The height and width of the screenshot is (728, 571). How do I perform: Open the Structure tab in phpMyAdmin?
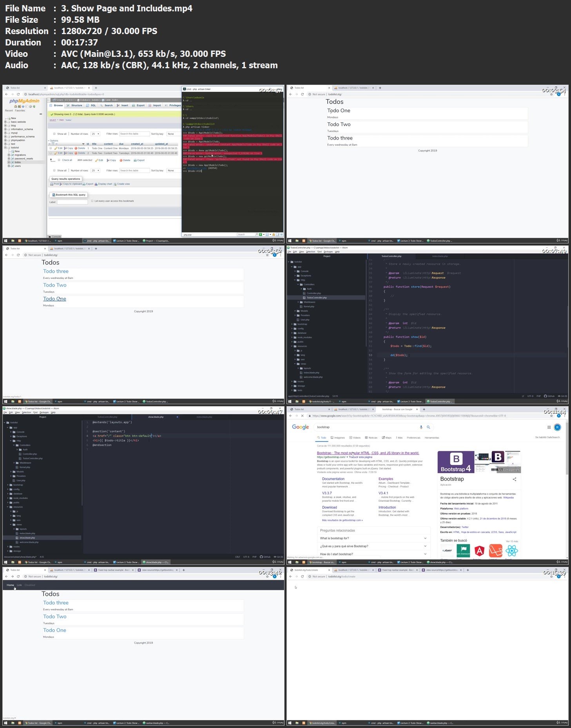74,105
